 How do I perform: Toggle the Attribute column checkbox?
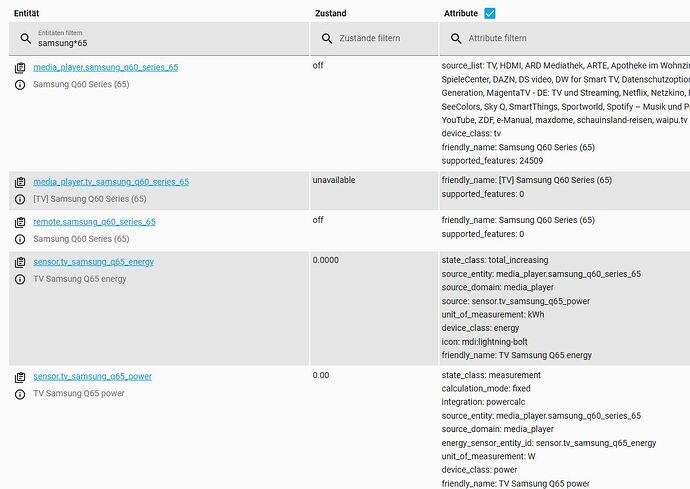point(490,13)
